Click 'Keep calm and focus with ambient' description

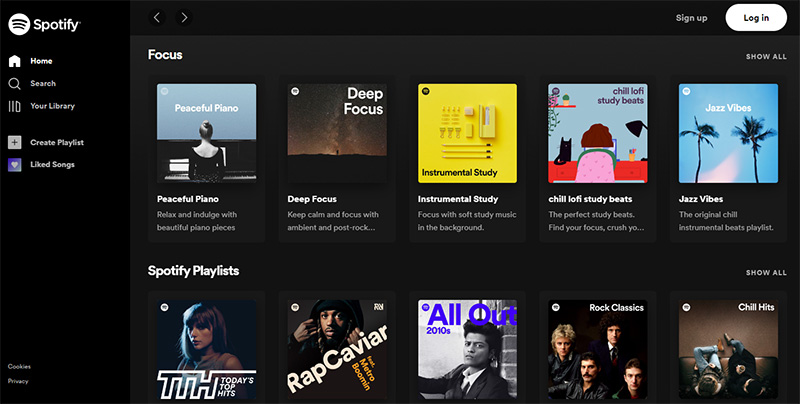(x=333, y=221)
